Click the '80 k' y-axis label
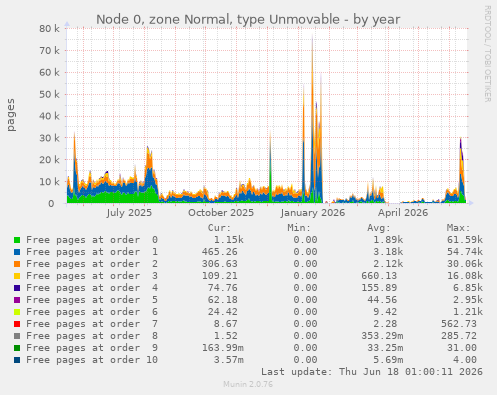Image resolution: width=497 pixels, height=395 pixels. point(49,29)
